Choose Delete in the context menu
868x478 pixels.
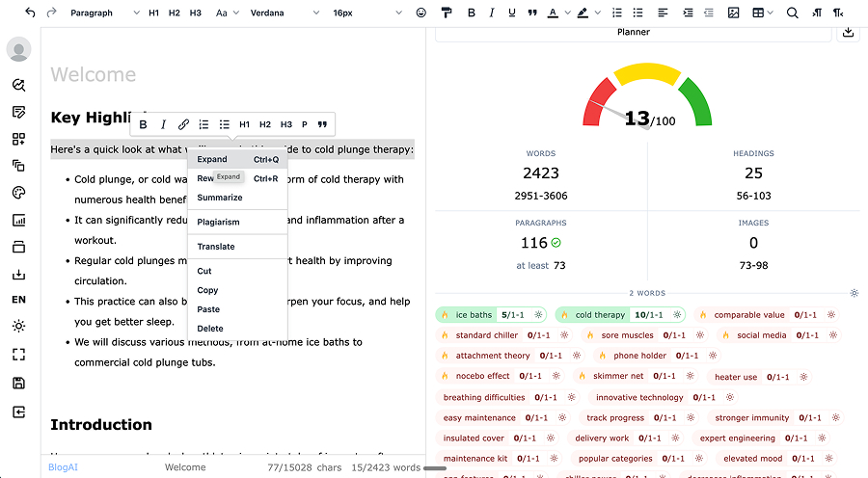237,329
